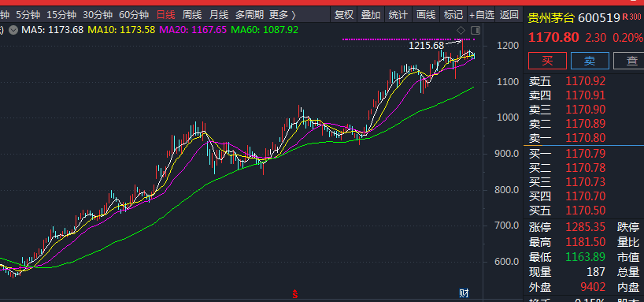This screenshot has width=644, height=302.
Task: Toggle 叠加 overlay option
Action: click(371, 15)
